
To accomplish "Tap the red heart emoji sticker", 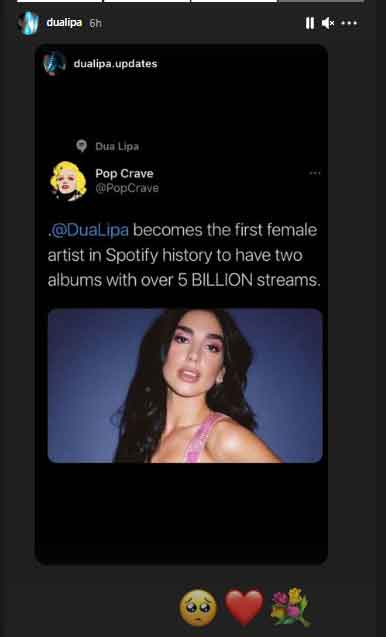I will (244, 607).
